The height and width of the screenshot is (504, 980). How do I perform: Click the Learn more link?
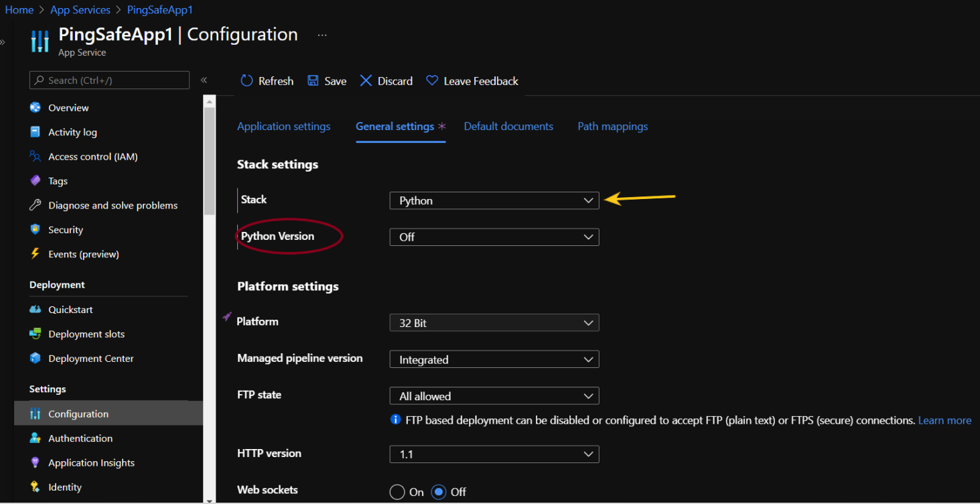tap(944, 421)
